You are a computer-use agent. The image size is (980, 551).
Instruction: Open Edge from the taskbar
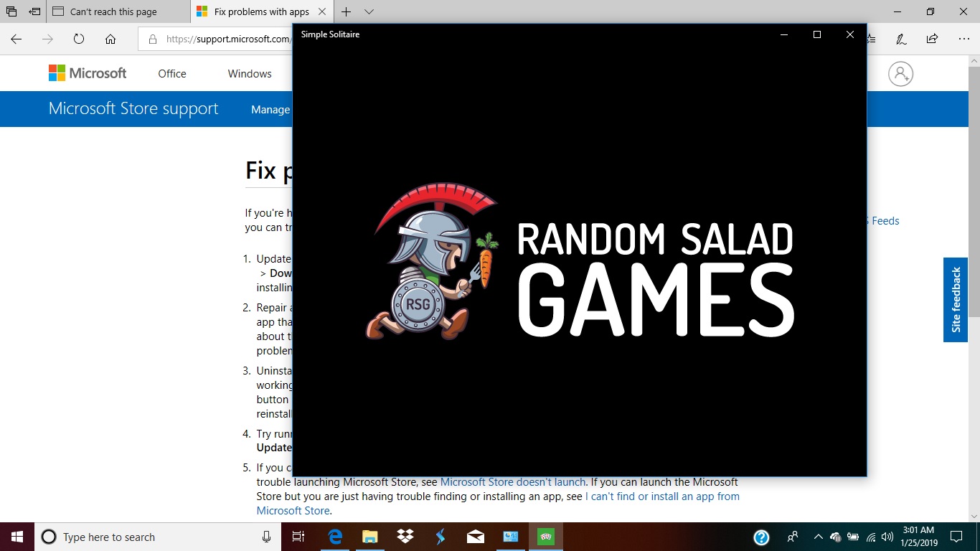point(335,537)
